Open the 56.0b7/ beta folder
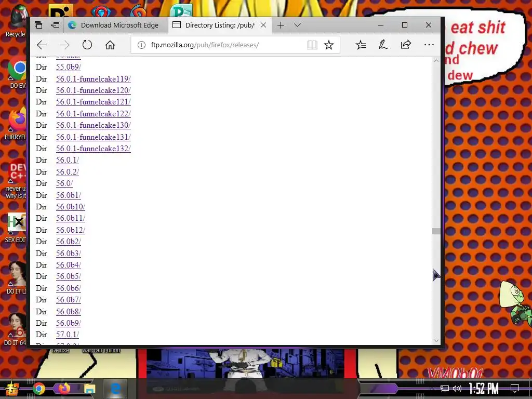The height and width of the screenshot is (399, 532). click(x=69, y=300)
